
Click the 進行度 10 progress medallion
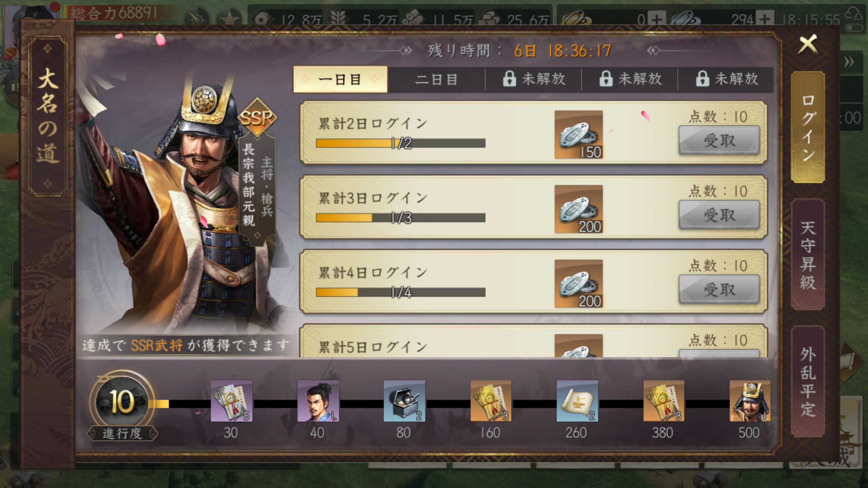pos(122,402)
